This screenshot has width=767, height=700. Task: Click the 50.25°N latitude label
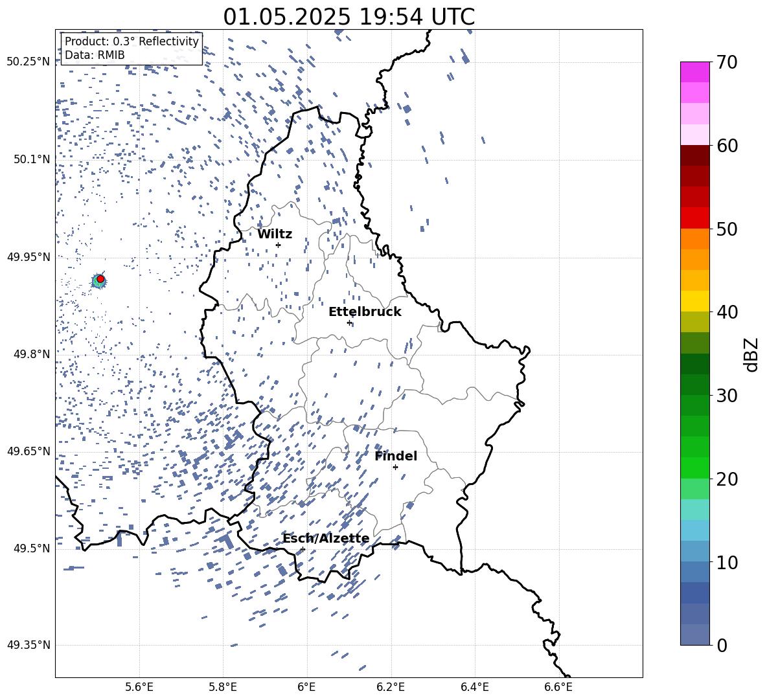click(29, 62)
